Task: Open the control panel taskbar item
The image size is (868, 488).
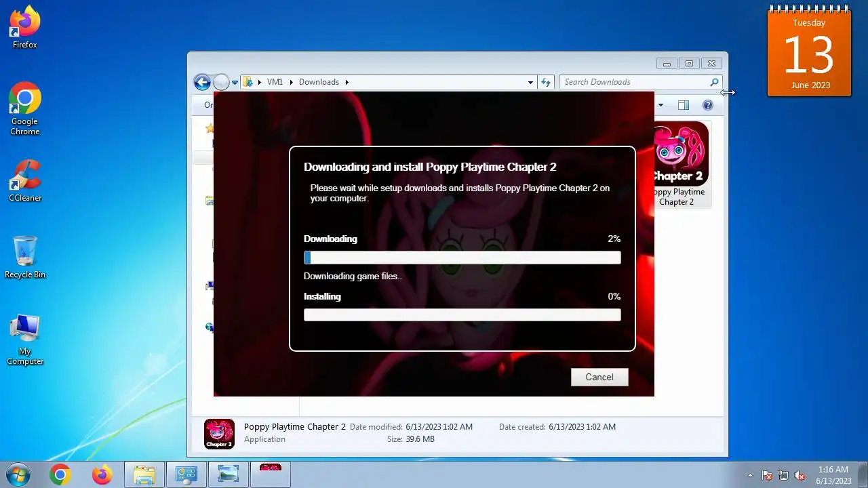Action: pyautogui.click(x=186, y=475)
